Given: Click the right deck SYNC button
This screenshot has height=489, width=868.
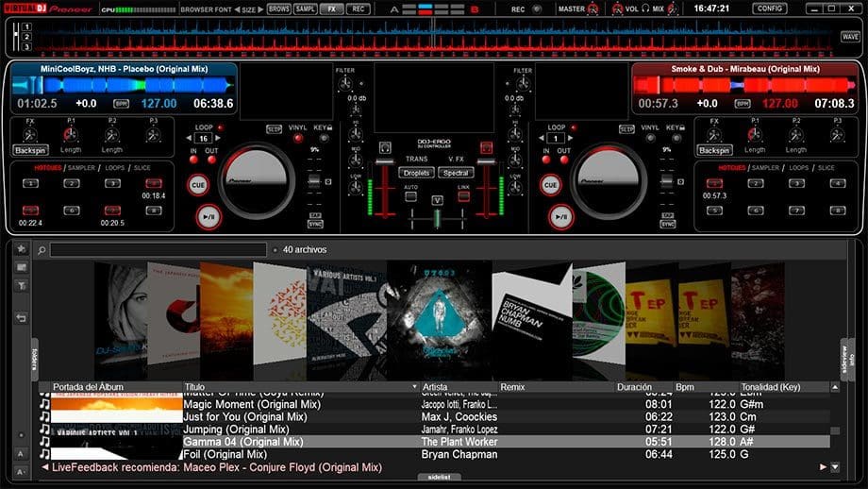Looking at the screenshot, I should [668, 225].
